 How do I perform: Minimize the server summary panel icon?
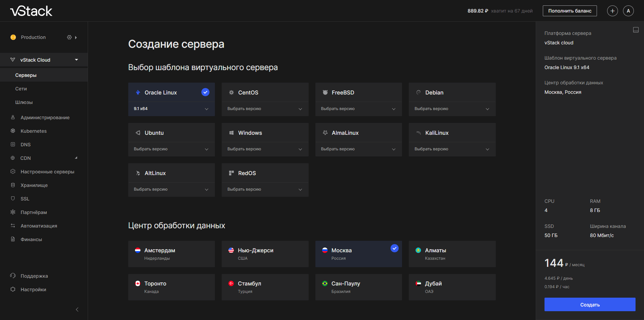(636, 30)
